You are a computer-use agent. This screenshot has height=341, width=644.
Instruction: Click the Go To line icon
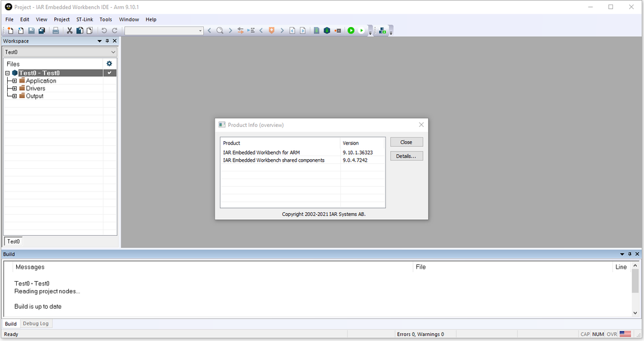[251, 30]
